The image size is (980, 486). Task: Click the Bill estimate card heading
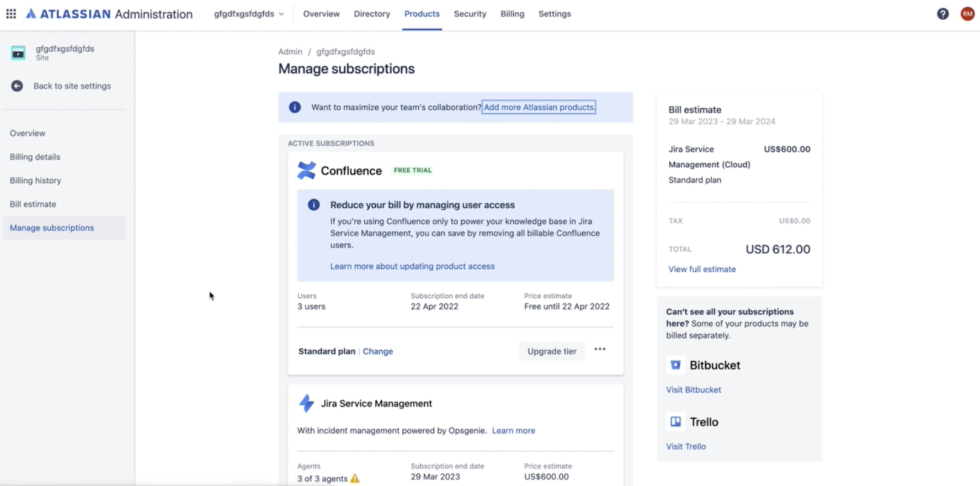tap(695, 110)
